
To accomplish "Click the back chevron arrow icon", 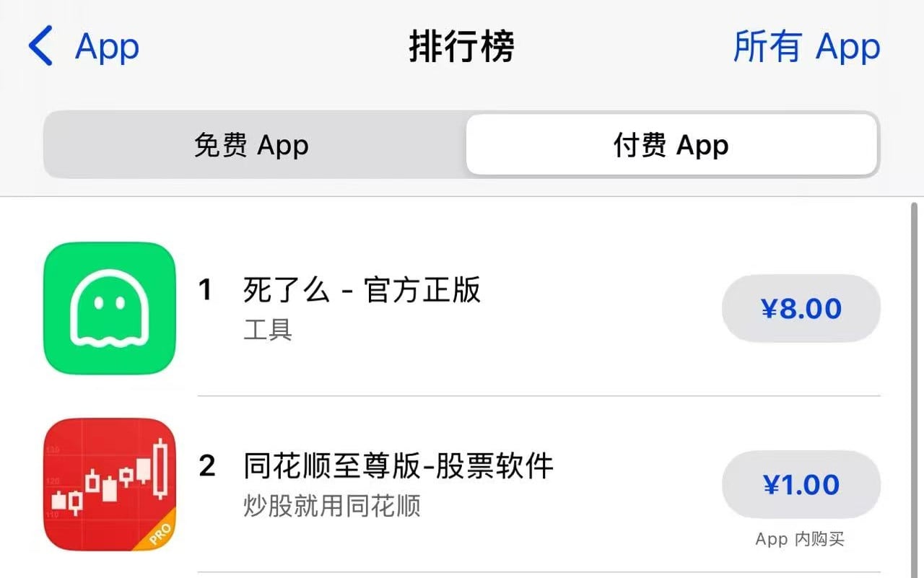I will pos(40,45).
